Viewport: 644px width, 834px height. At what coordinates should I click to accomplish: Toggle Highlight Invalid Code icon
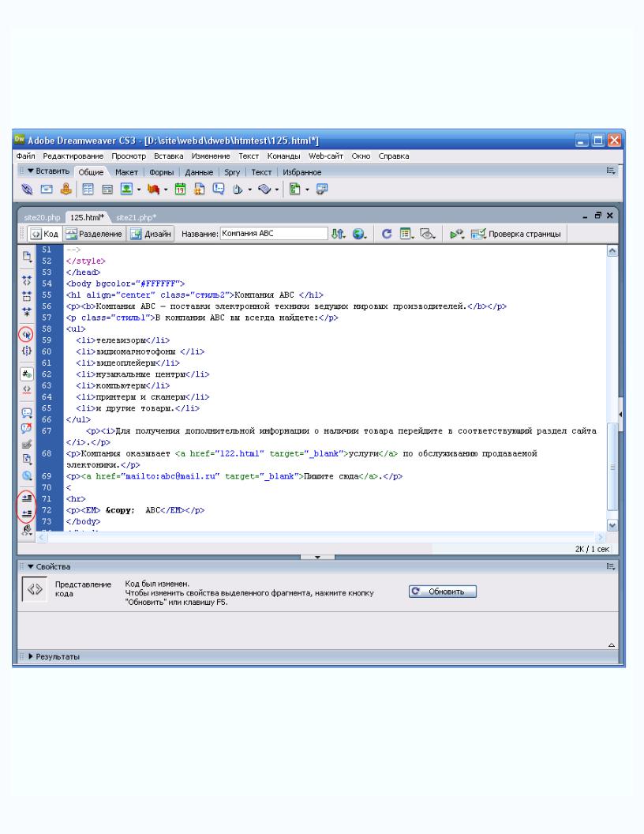27,389
